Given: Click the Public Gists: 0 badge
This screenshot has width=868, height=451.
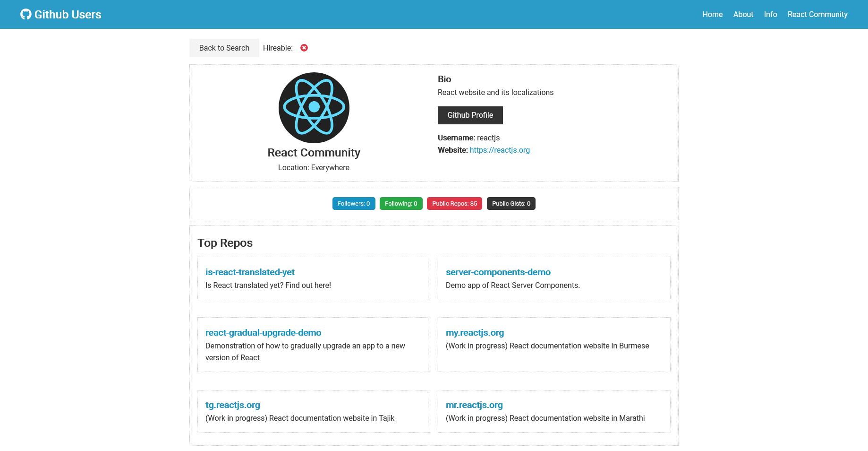Looking at the screenshot, I should [511, 203].
